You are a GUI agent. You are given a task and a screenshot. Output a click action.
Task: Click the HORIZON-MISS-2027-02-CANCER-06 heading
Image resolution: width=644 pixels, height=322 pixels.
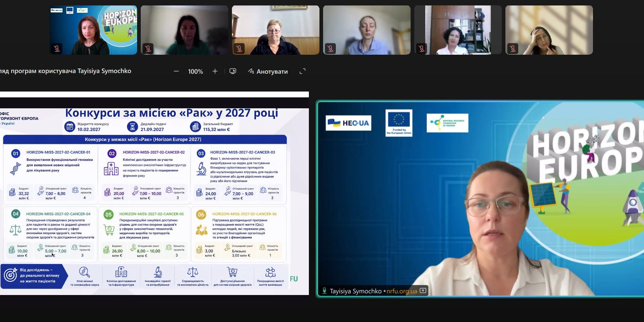point(245,214)
